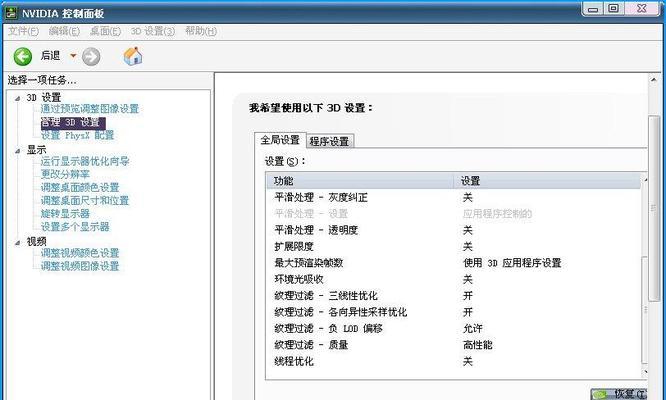This screenshot has width=666, height=400.
Task: Open 设置多个显示器 link
Action: point(75,227)
